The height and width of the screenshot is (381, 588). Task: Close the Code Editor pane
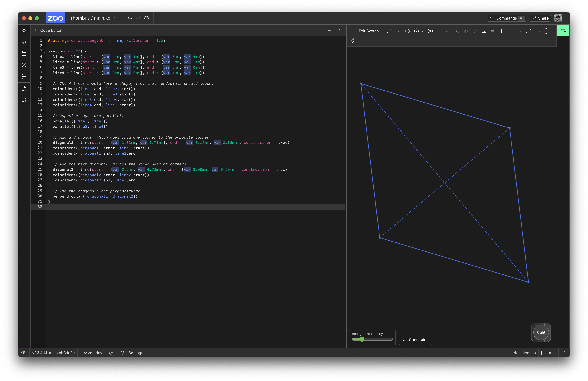point(340,30)
